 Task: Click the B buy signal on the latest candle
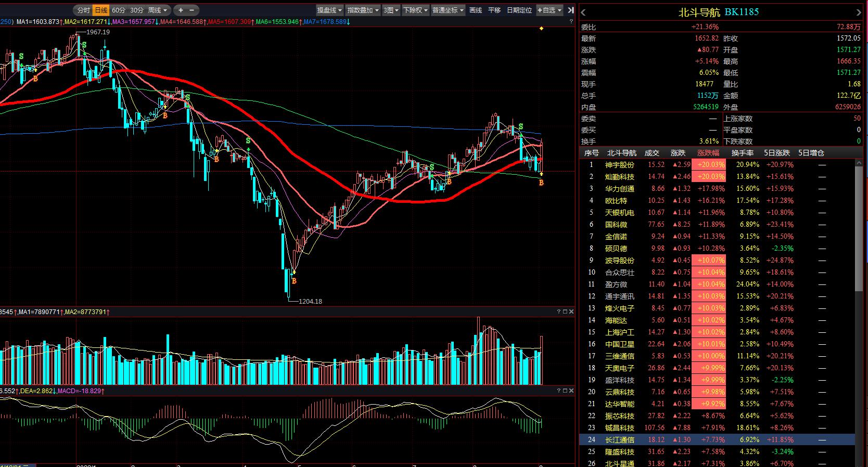point(541,183)
